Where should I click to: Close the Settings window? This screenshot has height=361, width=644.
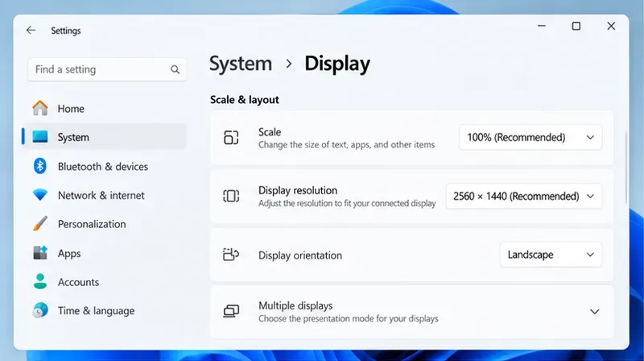coord(611,26)
